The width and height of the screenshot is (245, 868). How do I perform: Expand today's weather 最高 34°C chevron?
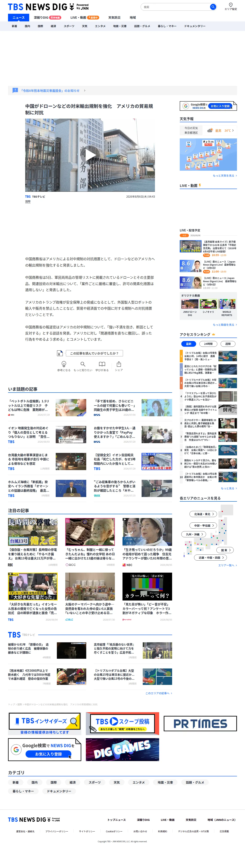(233, 130)
